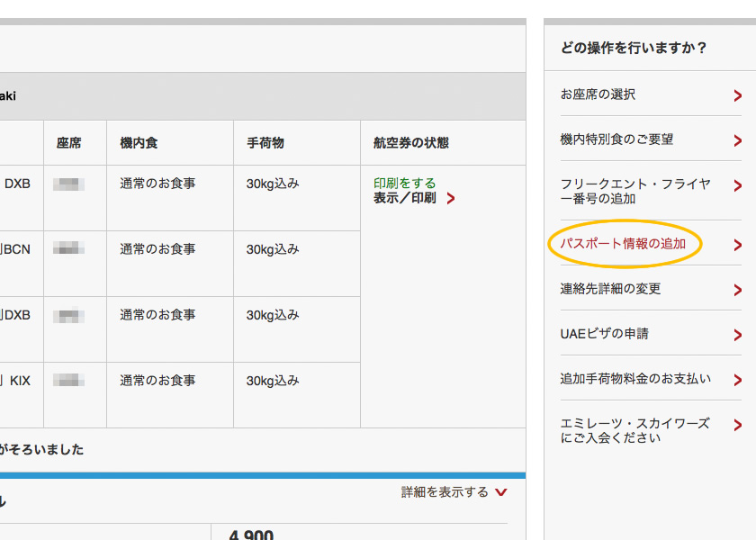Select 機内食 column header

[x=139, y=143]
